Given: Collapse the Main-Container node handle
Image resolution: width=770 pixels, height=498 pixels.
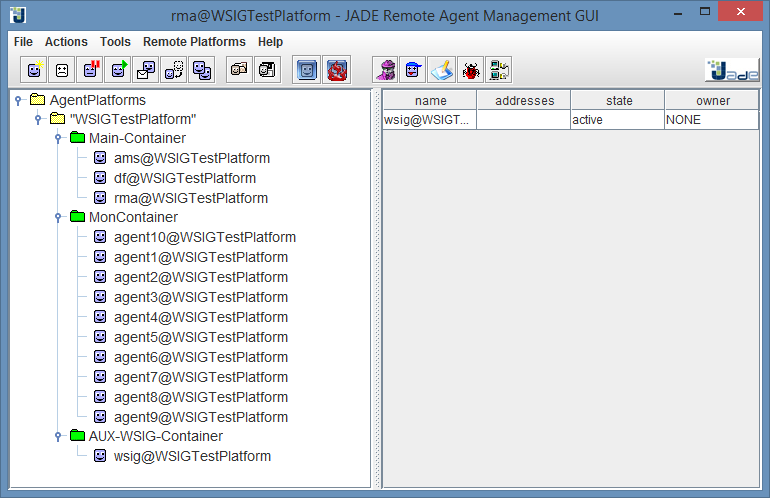Looking at the screenshot, I should [x=58, y=138].
